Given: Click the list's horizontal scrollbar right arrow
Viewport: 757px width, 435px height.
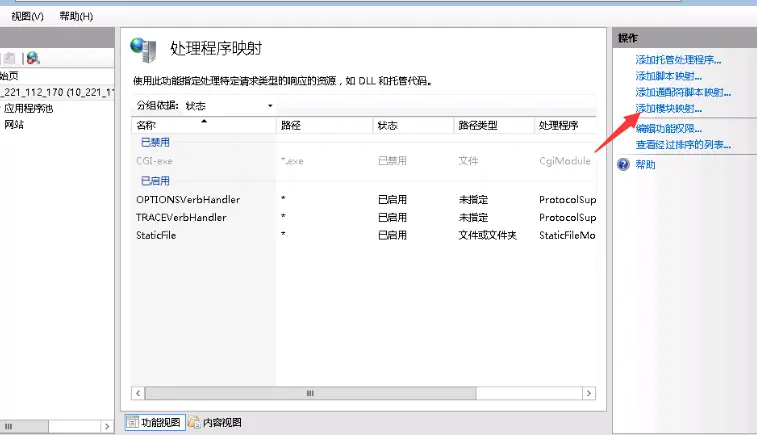Looking at the screenshot, I should [589, 393].
